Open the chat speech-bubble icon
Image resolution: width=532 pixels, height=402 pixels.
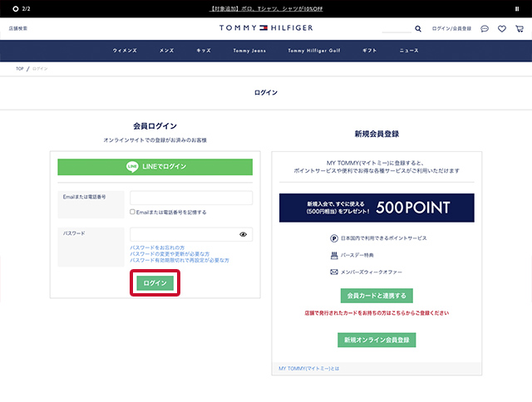point(485,28)
